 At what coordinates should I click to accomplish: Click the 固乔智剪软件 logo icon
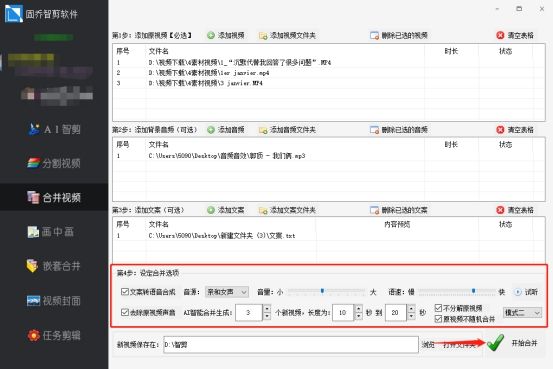click(13, 14)
